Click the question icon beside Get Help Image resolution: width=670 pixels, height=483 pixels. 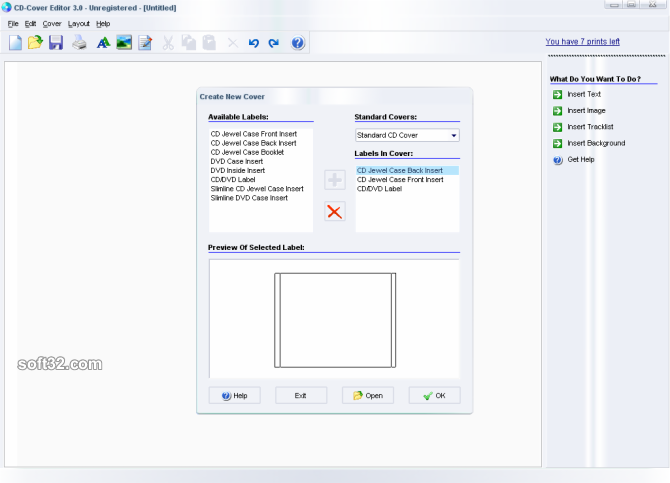[558, 160]
